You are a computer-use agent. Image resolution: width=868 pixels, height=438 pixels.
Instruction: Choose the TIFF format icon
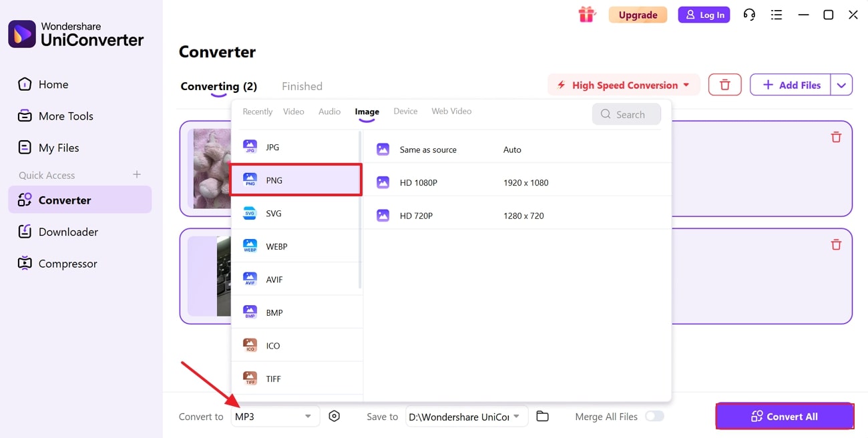[250, 379]
